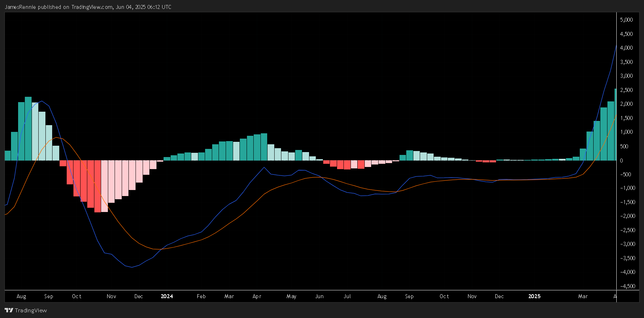The height and width of the screenshot is (318, 644).
Task: Click the Nov label left of second Dec
Action: 472,296
